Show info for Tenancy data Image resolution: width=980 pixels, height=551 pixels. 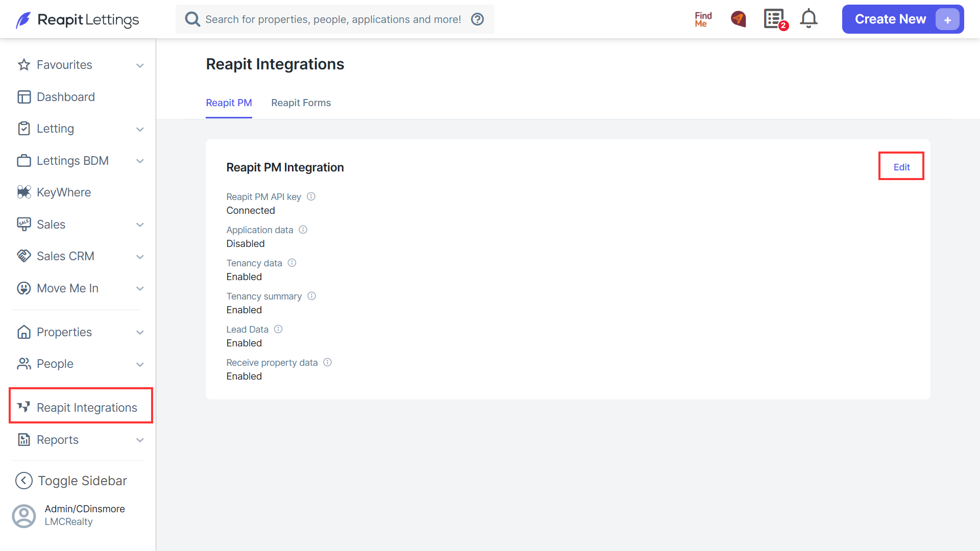click(292, 263)
